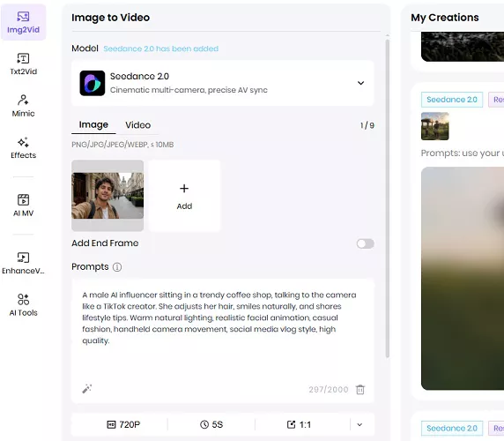Image resolution: width=504 pixels, height=441 pixels.
Task: Expand the Seedance 2.0 model dropdown
Action: pyautogui.click(x=360, y=83)
